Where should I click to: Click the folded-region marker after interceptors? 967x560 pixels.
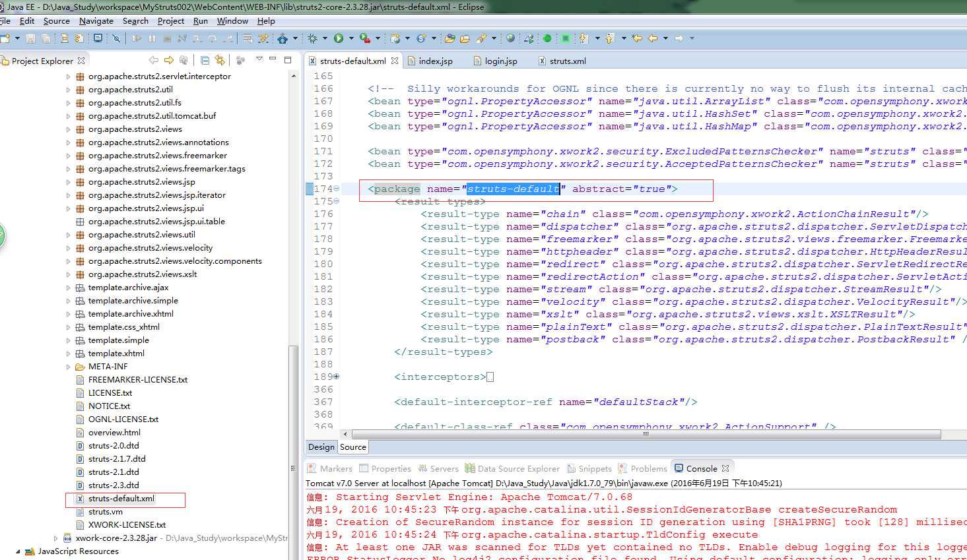click(490, 377)
